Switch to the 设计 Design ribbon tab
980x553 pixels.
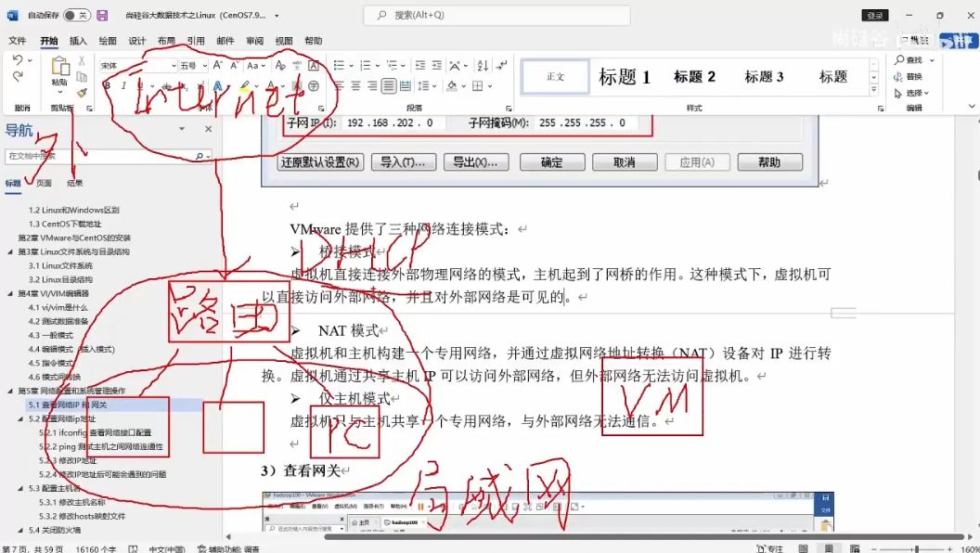(x=136, y=41)
